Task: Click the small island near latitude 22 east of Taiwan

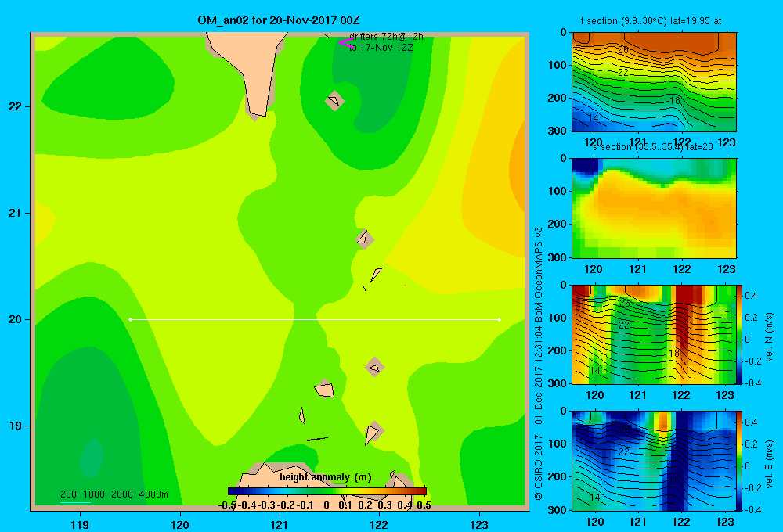Action: [334, 101]
